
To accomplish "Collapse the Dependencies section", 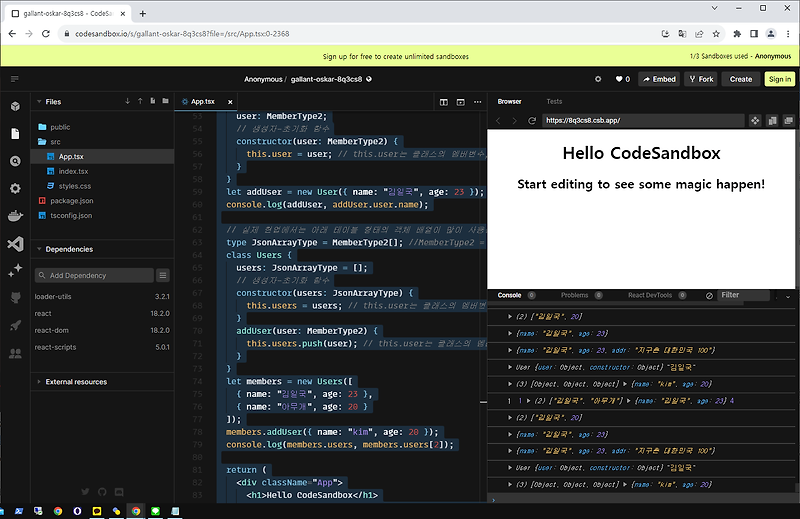I will tap(39, 249).
